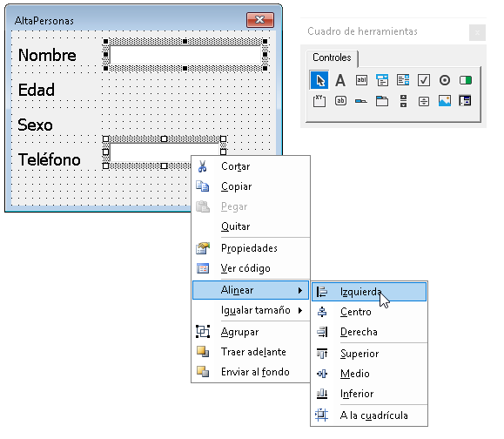The image size is (504, 439).
Task: Click the align-top icon beside Superior
Action: 322,354
